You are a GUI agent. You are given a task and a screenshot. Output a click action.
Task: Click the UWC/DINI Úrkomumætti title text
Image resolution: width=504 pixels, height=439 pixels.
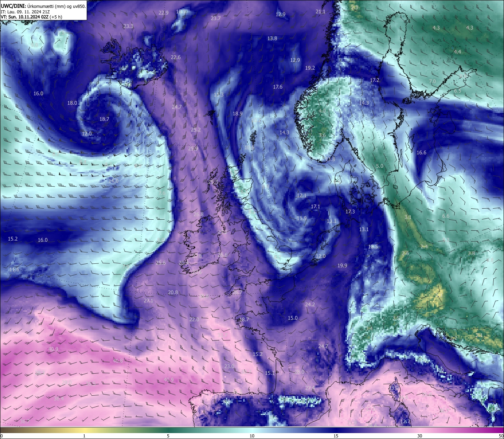pyautogui.click(x=43, y=6)
